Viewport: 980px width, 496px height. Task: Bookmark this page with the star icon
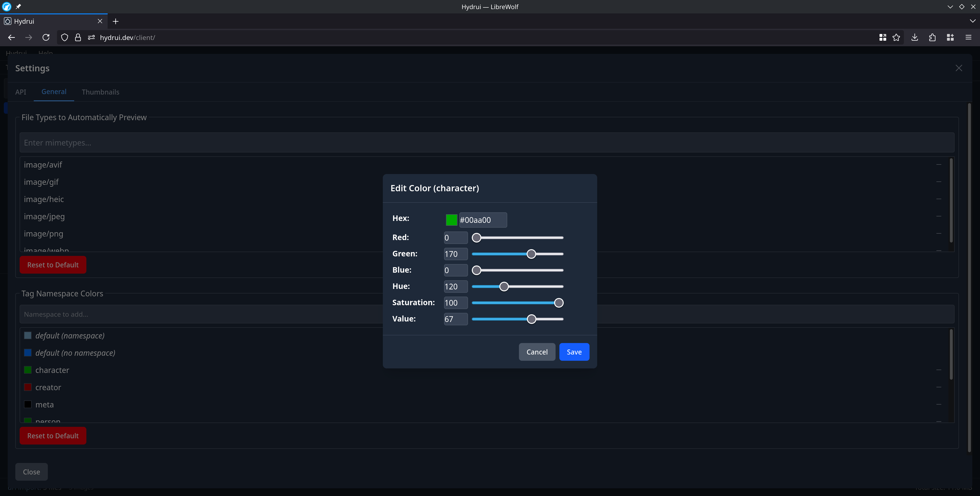(896, 37)
